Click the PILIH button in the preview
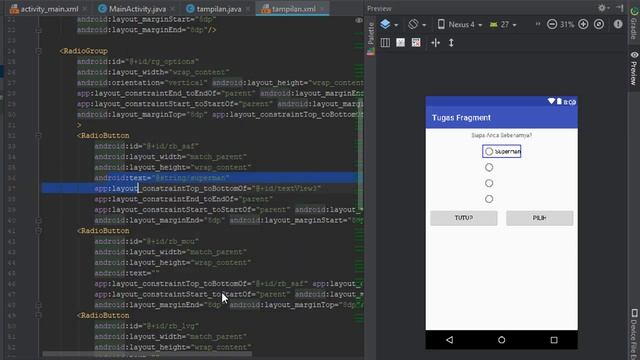640x360 pixels. [x=540, y=218]
